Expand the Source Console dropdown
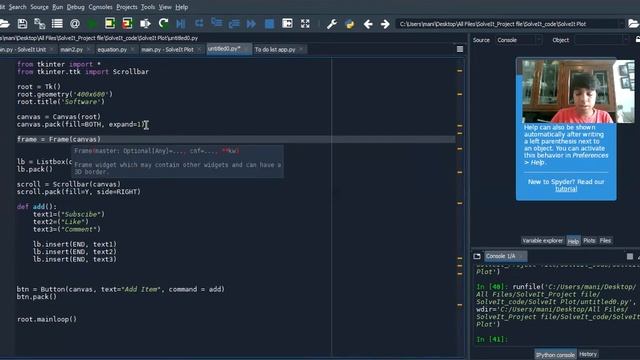This screenshot has width=640, height=360. click(x=519, y=40)
